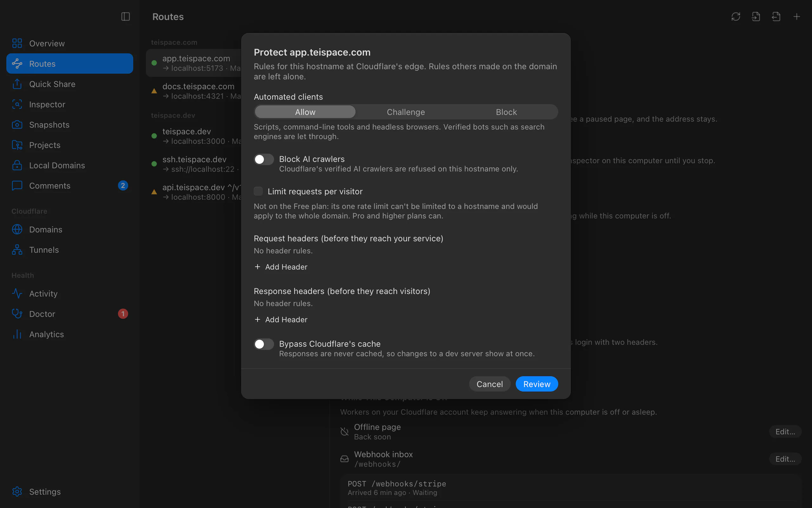
Task: Click the Doctor red badge 1
Action: pos(123,314)
